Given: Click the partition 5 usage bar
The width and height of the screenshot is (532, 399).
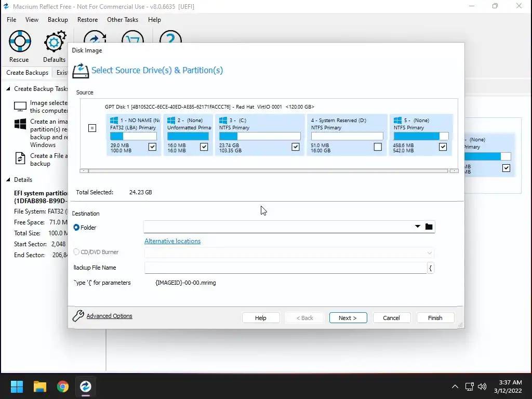Looking at the screenshot, I should 421,137.
